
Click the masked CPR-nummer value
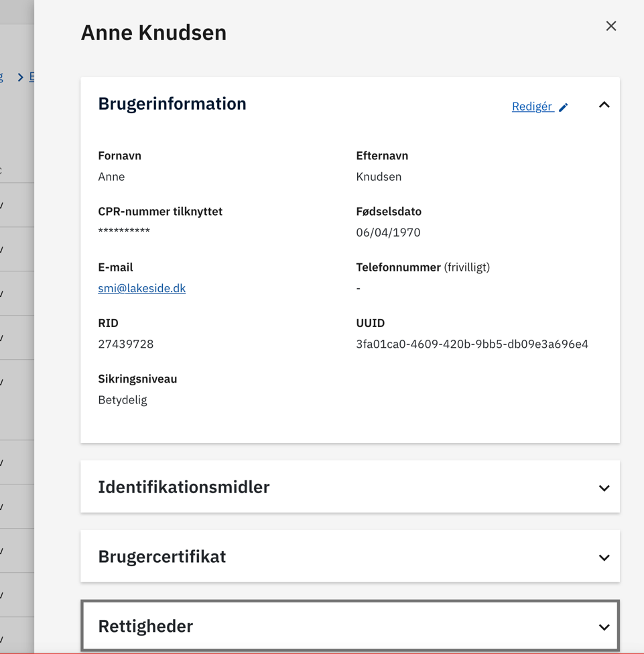124,231
